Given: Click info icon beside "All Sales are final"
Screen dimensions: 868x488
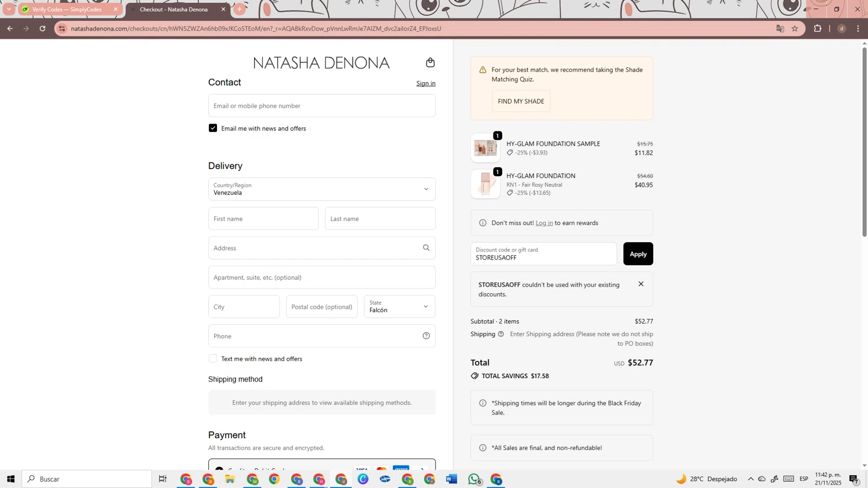Looking at the screenshot, I should pos(483,448).
